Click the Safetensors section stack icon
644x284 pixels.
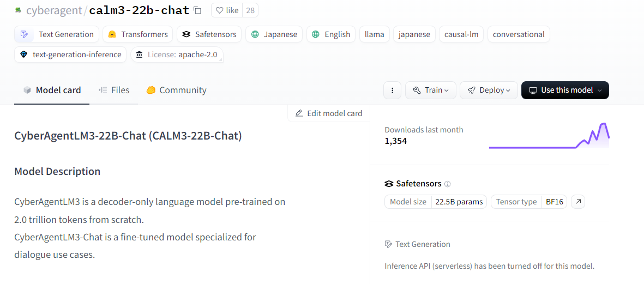(389, 184)
